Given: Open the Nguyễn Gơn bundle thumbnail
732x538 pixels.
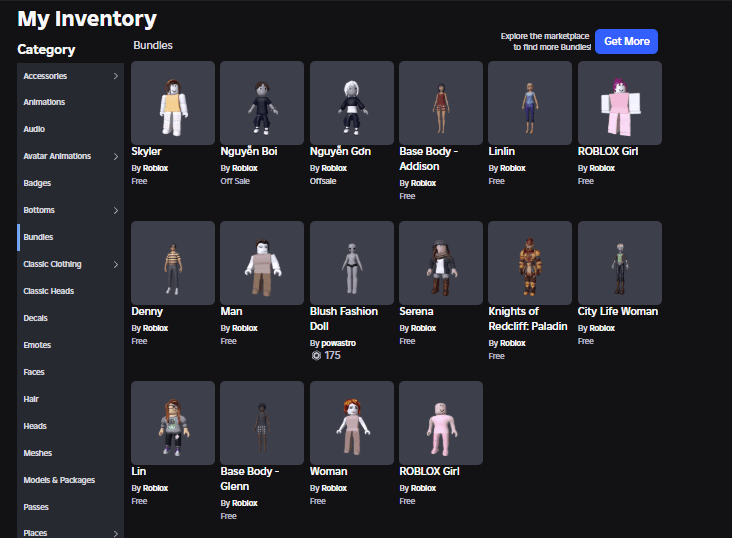Looking at the screenshot, I should tap(352, 103).
